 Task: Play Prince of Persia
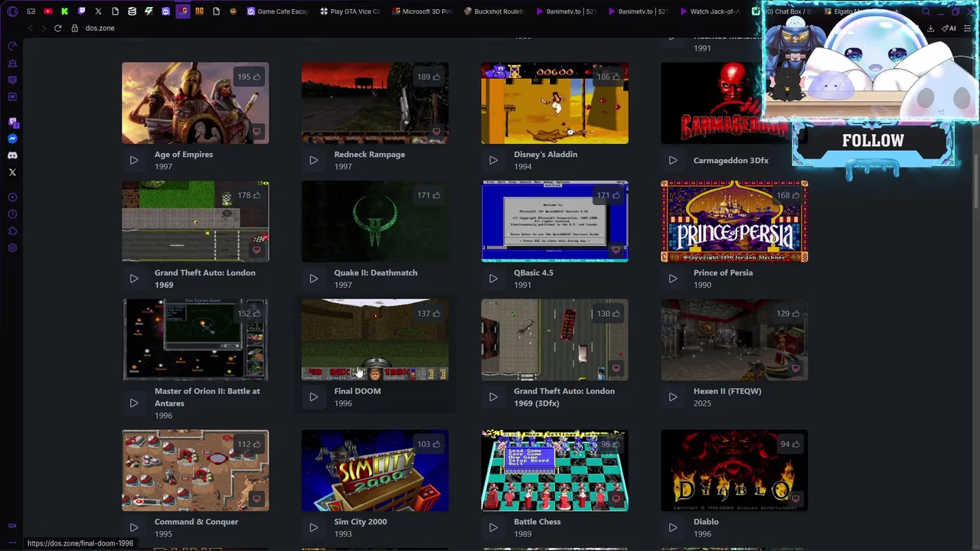673,279
